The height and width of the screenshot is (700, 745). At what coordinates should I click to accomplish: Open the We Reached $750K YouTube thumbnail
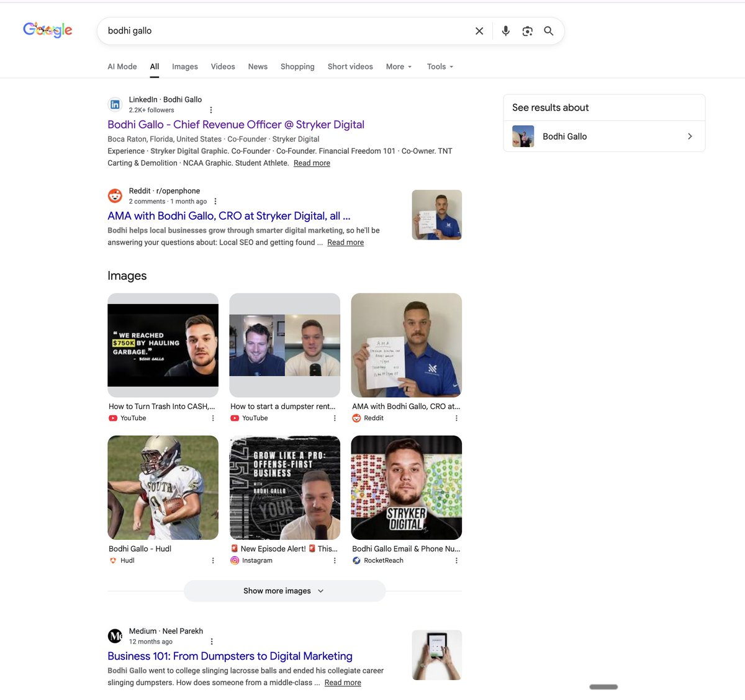click(163, 345)
